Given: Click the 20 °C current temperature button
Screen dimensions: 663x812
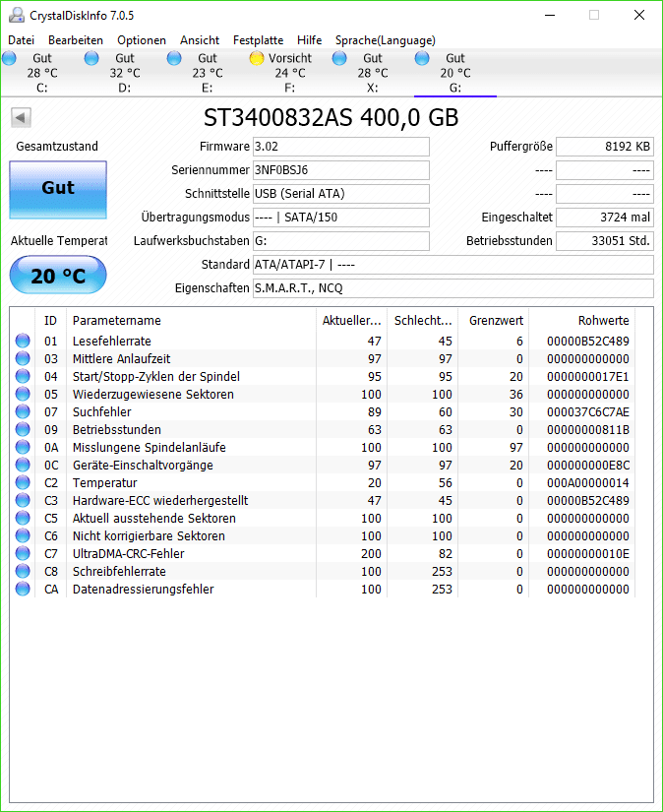Looking at the screenshot, I should pyautogui.click(x=58, y=275).
